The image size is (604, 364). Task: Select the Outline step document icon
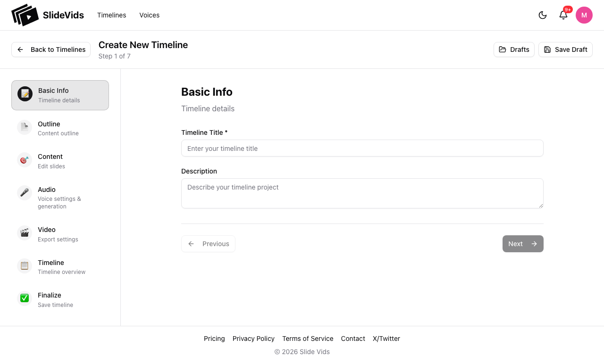click(25, 127)
